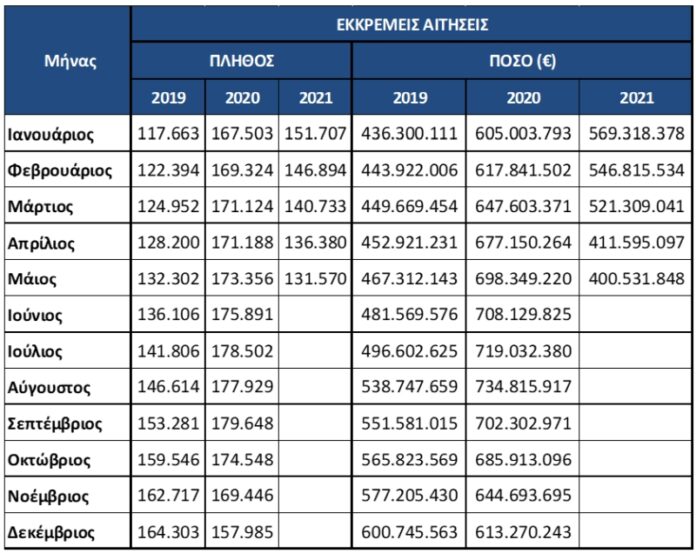Click the ΠΟΣΟ (€) subheader
Screen dimensions: 696x553
[521, 60]
